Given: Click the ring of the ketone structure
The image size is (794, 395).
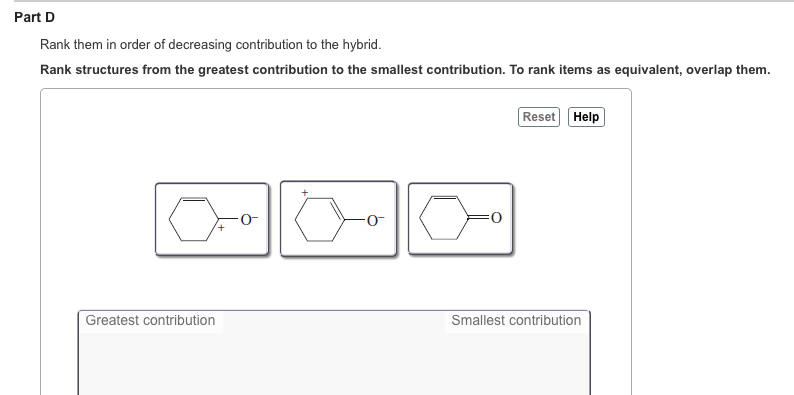Looking at the screenshot, I should coord(444,218).
